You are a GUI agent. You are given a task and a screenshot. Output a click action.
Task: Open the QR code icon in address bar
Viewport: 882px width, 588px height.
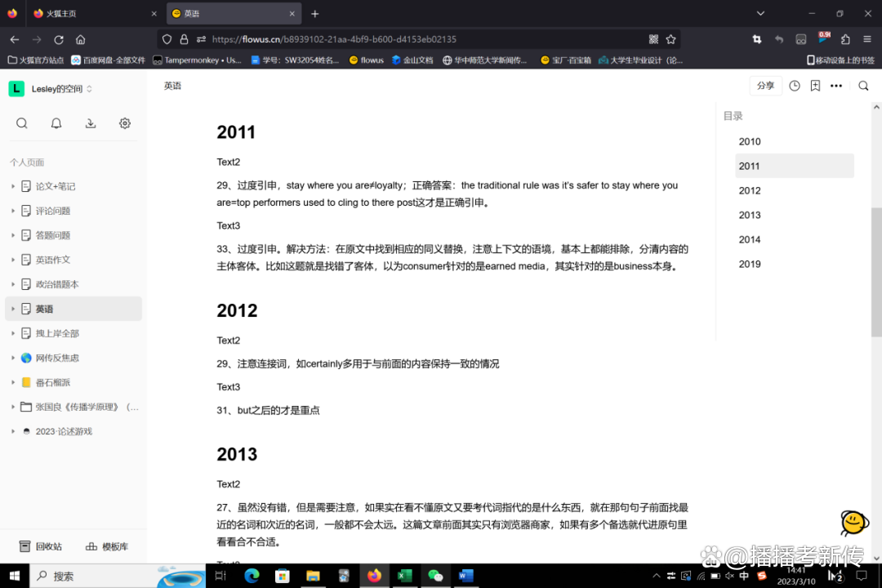pos(653,39)
